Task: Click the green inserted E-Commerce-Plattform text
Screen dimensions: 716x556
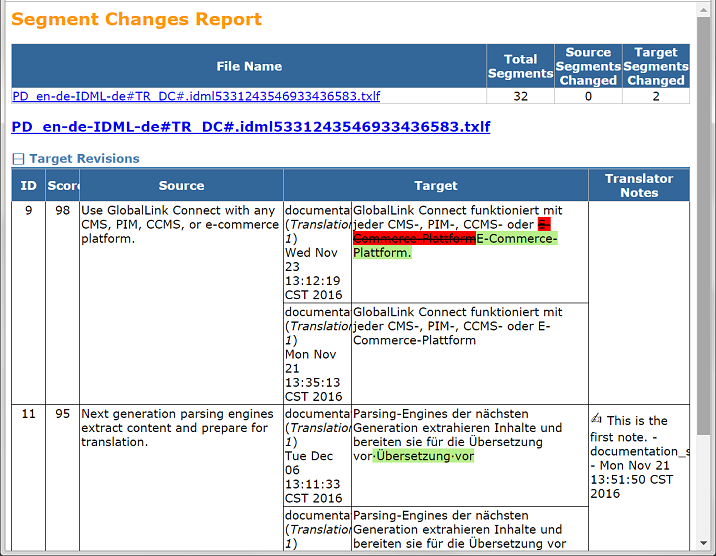Action: [x=516, y=239]
